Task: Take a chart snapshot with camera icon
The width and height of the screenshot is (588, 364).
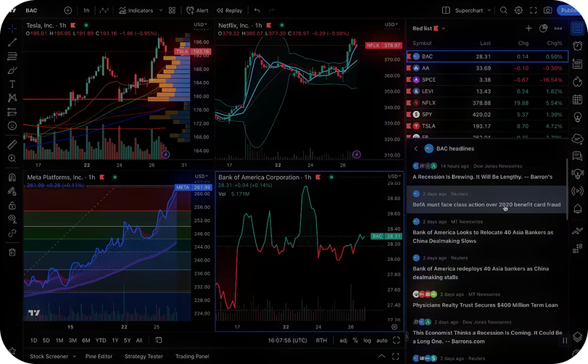Action: (534, 10)
